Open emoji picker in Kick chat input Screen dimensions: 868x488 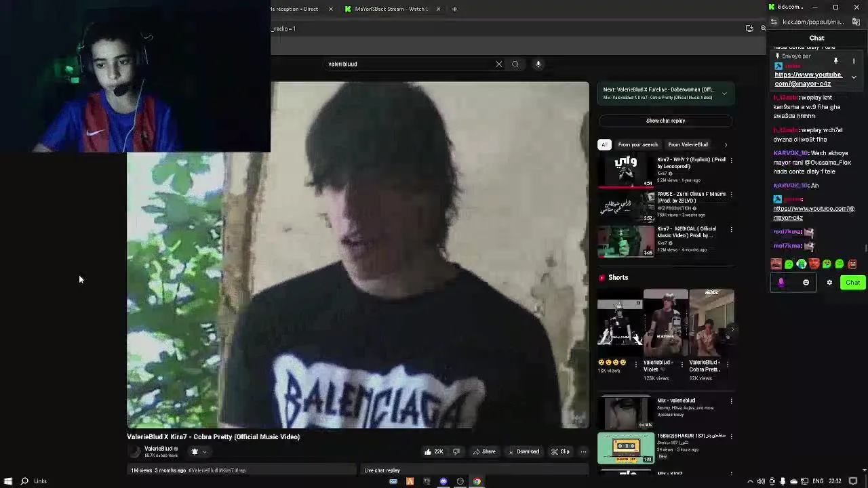pyautogui.click(x=806, y=283)
